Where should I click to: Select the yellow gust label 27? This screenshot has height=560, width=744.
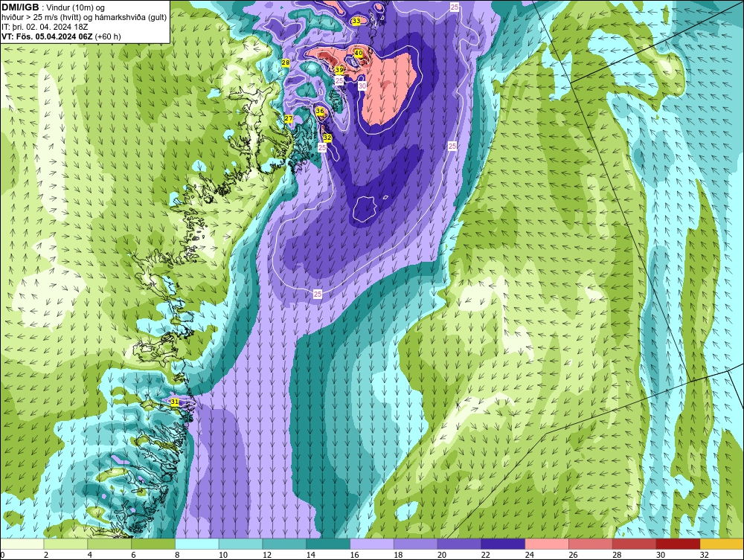[289, 118]
